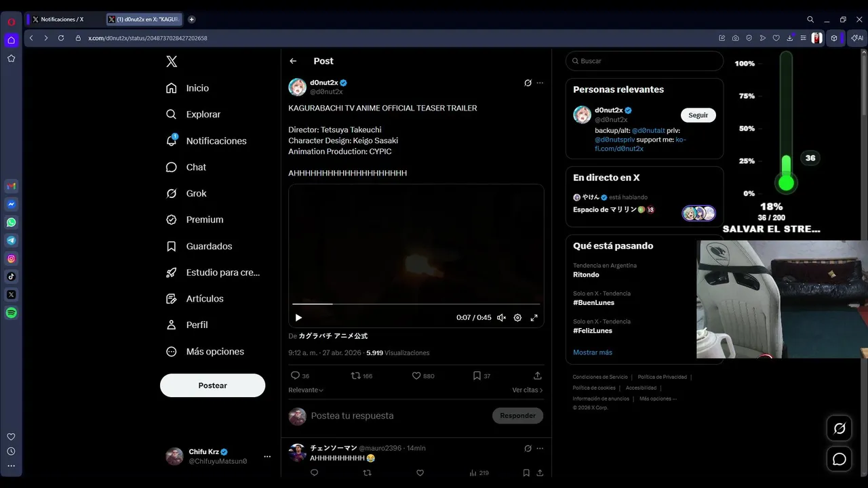
Task: Open Chifu Krz account options menu
Action: point(267,457)
